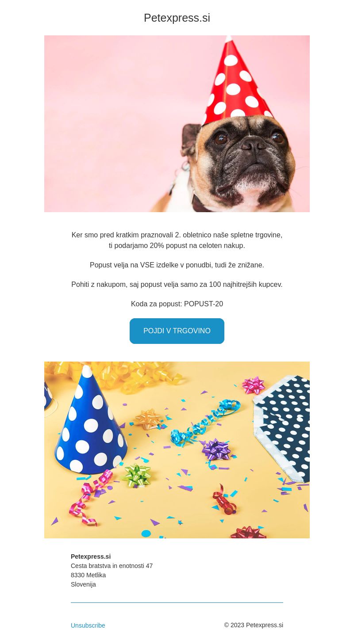354x644 pixels.
Task: Click the POJDI V TRGOVINO button
Action: [177, 331]
